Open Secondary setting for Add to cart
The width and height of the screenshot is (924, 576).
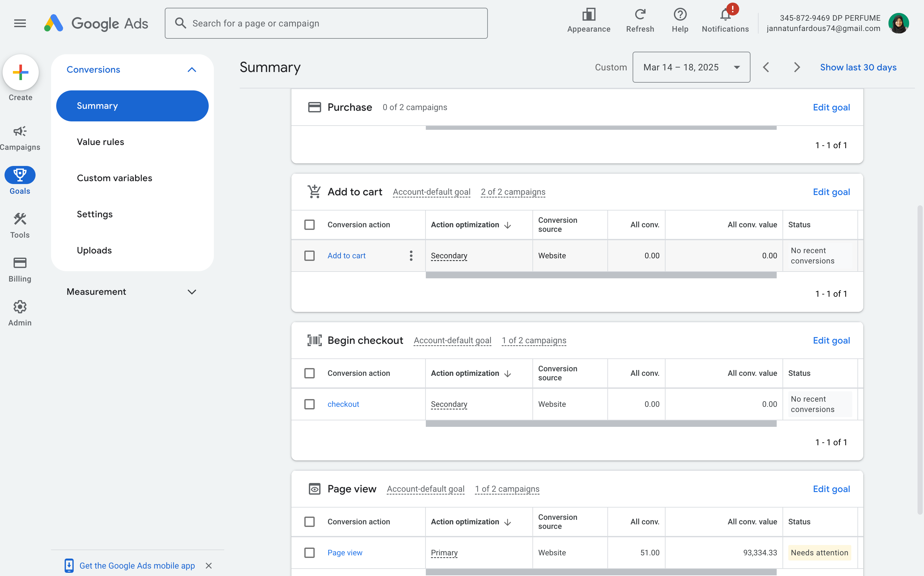point(449,256)
